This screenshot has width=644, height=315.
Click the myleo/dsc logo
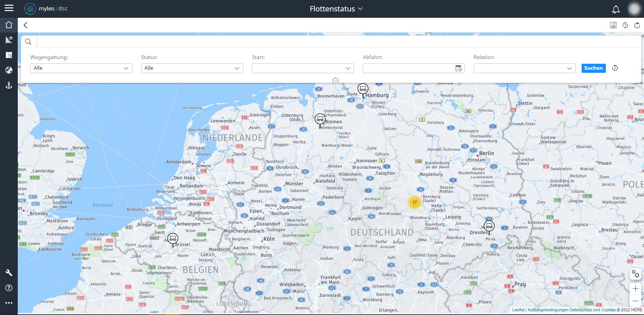coord(46,9)
